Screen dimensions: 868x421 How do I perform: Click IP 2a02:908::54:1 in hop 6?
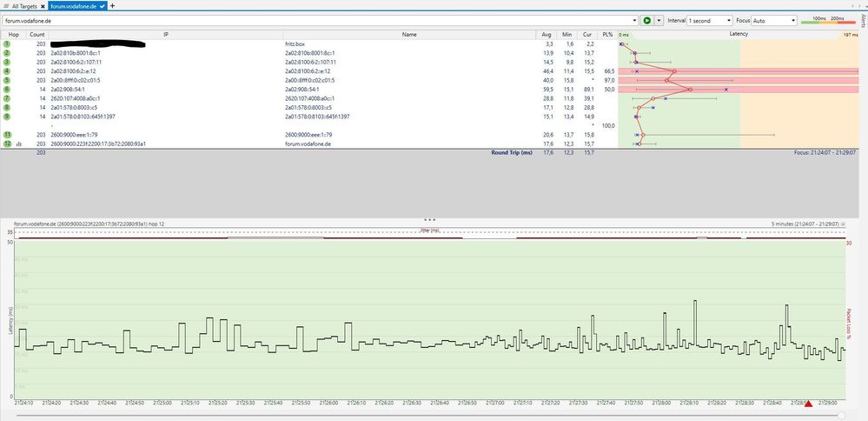click(68, 90)
